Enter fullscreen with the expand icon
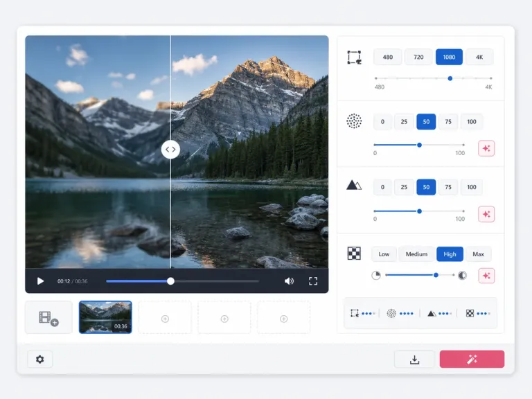Image resolution: width=532 pixels, height=399 pixels. coord(313,281)
